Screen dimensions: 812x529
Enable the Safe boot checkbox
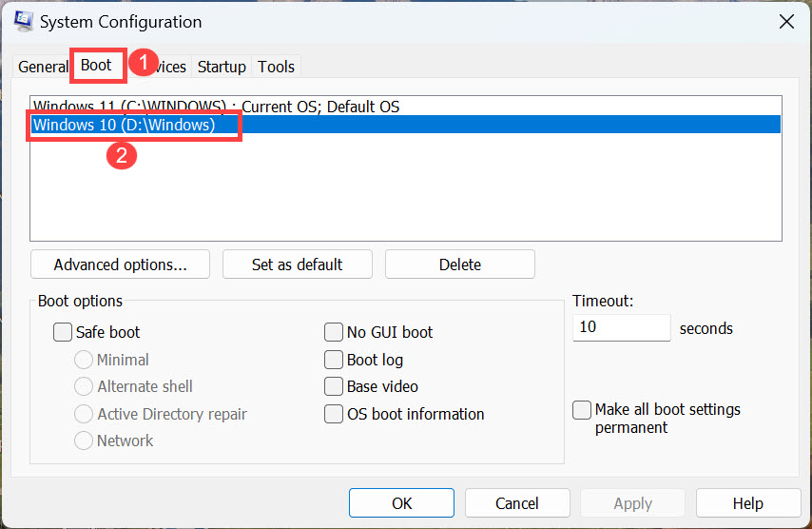tap(63, 332)
